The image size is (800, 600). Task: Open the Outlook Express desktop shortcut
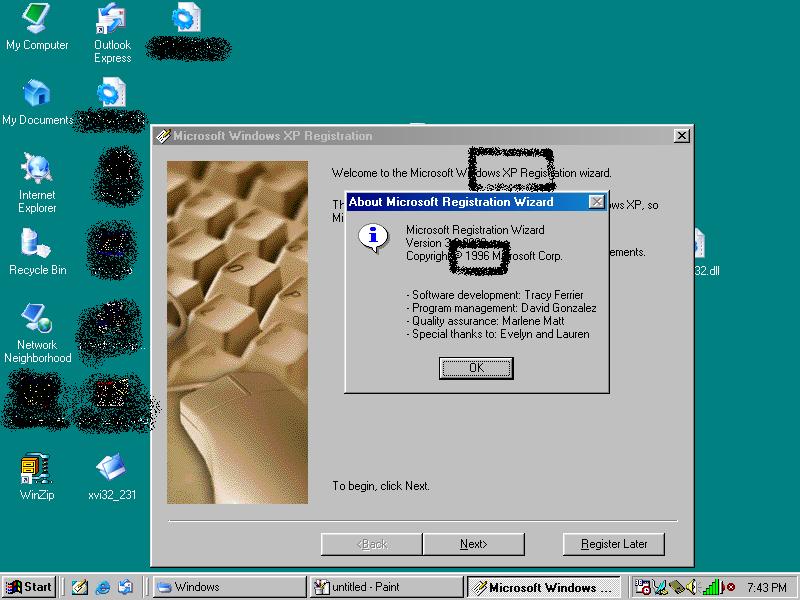tap(112, 33)
